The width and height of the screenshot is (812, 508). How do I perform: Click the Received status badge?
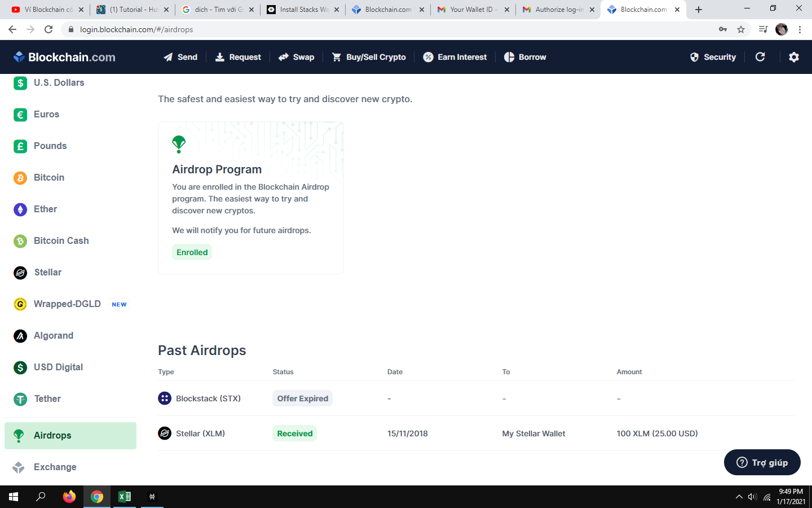tap(295, 433)
